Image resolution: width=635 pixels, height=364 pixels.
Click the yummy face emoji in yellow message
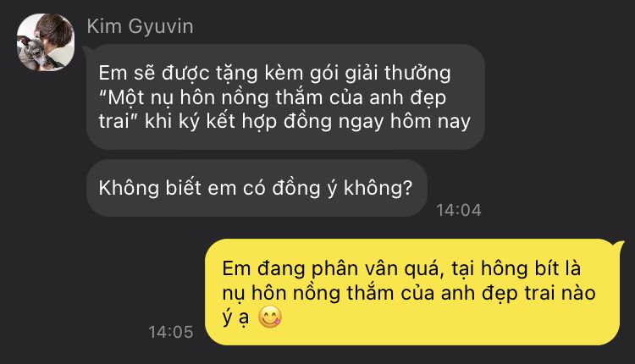click(270, 317)
